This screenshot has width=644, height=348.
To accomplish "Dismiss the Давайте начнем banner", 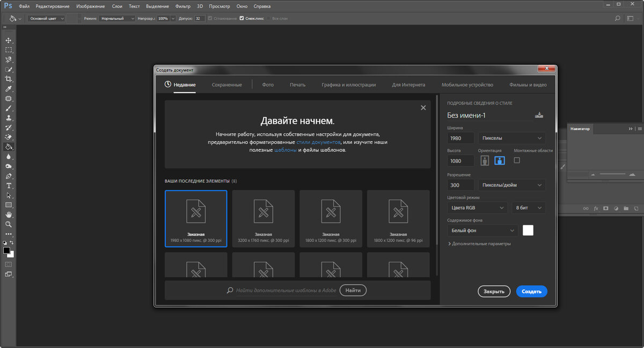I will [x=423, y=108].
